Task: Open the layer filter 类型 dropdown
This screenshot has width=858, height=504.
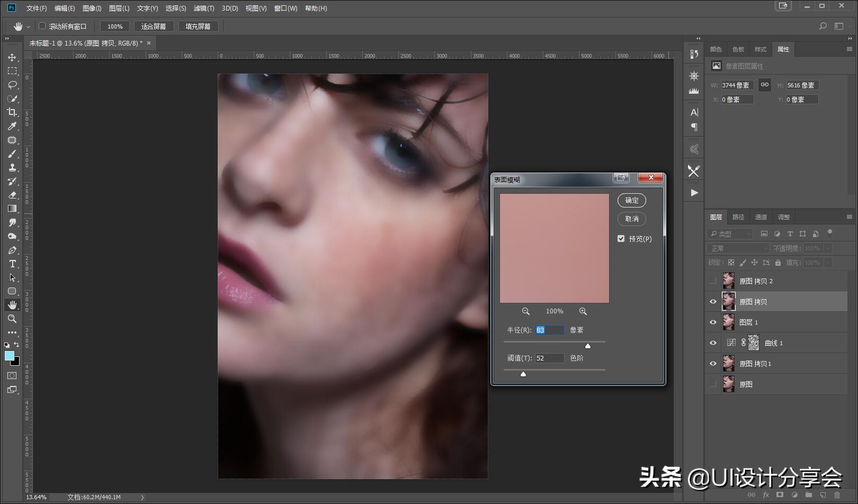Action: coord(730,233)
